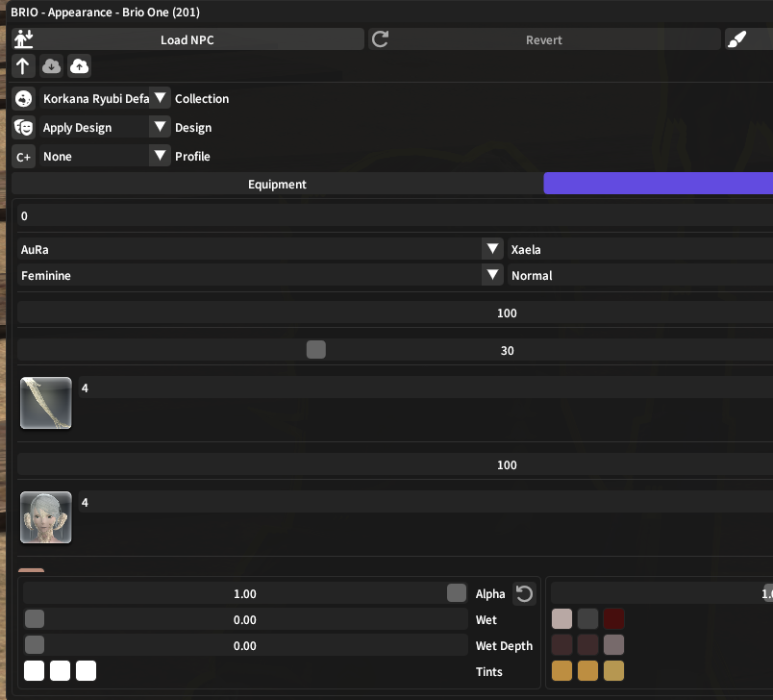The width and height of the screenshot is (773, 700).
Task: Open the Apply Design dropdown
Action: (105, 128)
